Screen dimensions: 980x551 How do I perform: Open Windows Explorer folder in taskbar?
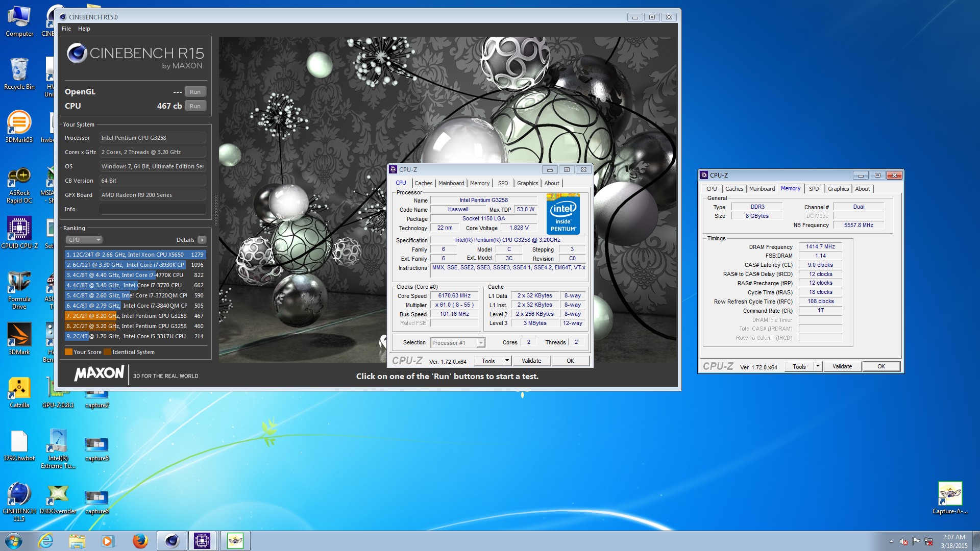77,541
